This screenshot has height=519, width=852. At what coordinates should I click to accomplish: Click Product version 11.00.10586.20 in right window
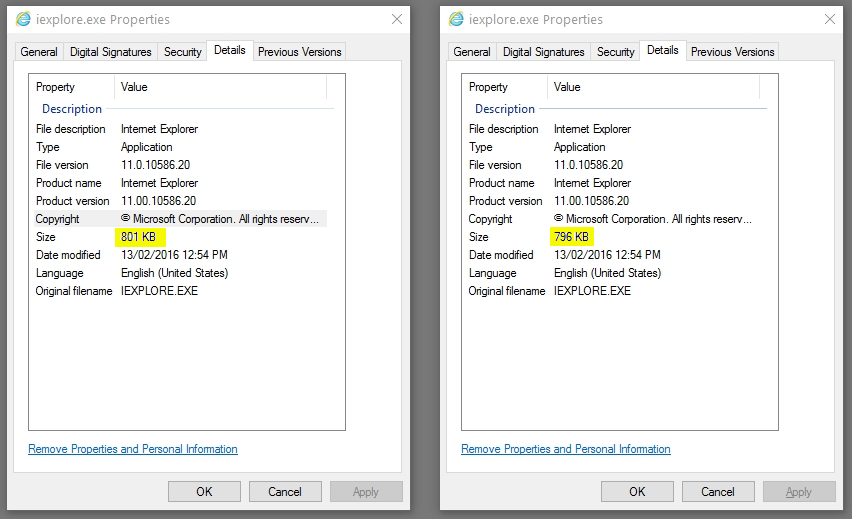pos(591,201)
